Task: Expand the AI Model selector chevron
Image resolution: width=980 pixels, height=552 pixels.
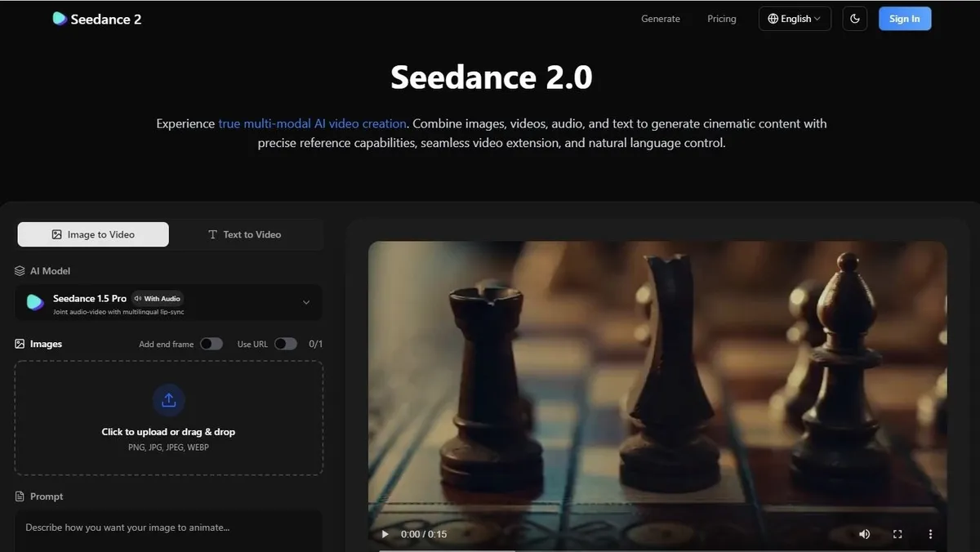Action: click(x=306, y=302)
